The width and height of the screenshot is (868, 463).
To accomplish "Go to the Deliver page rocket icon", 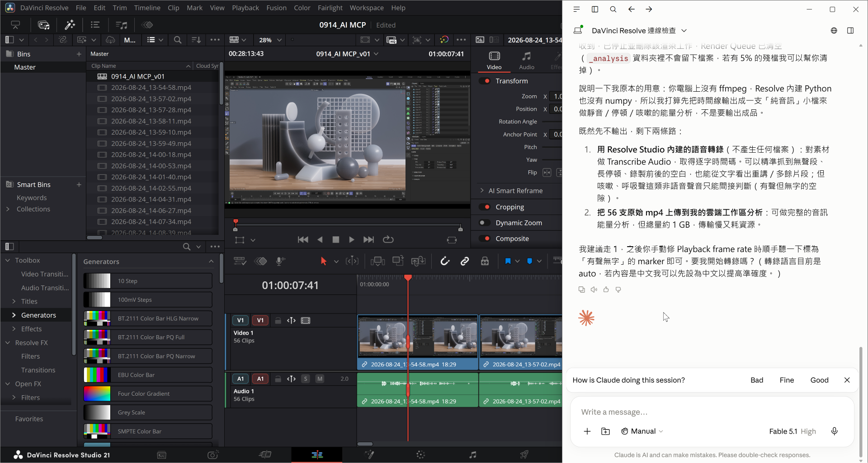I will (x=524, y=455).
